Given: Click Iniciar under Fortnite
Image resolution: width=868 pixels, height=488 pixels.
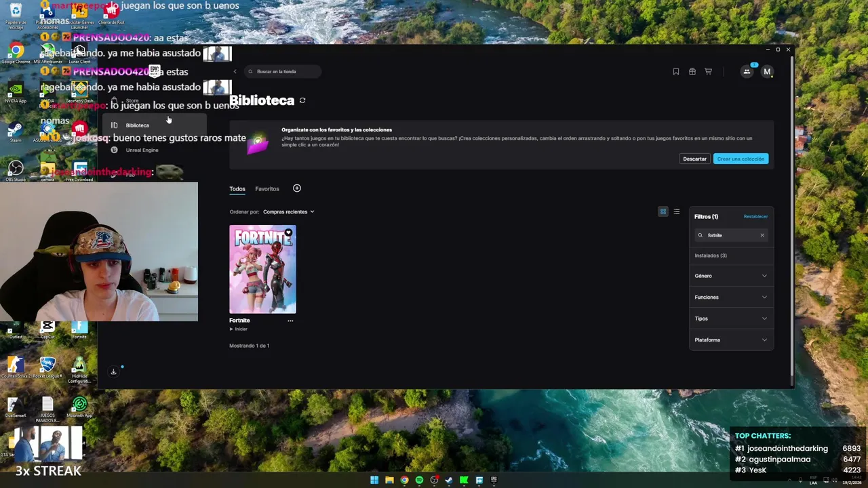Looking at the screenshot, I should [238, 329].
